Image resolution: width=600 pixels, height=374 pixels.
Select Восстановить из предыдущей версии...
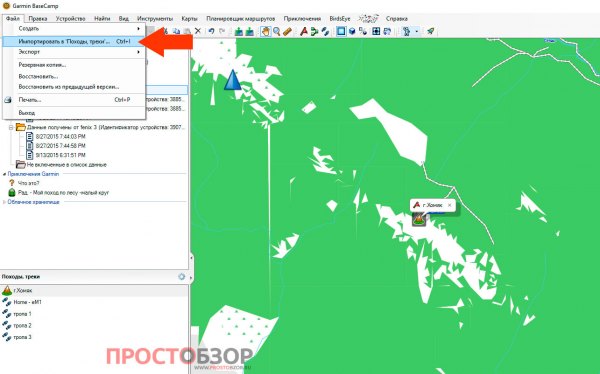click(x=74, y=87)
